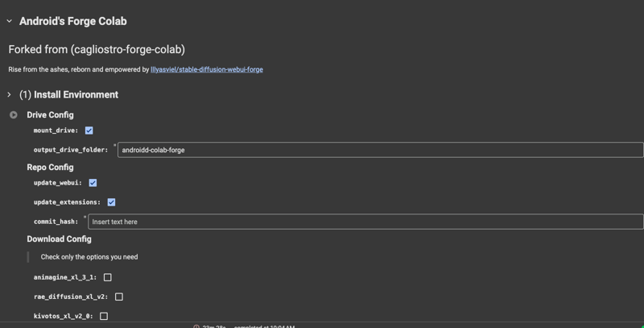
Task: Click the rae_diffusion_xl_v2 label
Action: click(71, 297)
